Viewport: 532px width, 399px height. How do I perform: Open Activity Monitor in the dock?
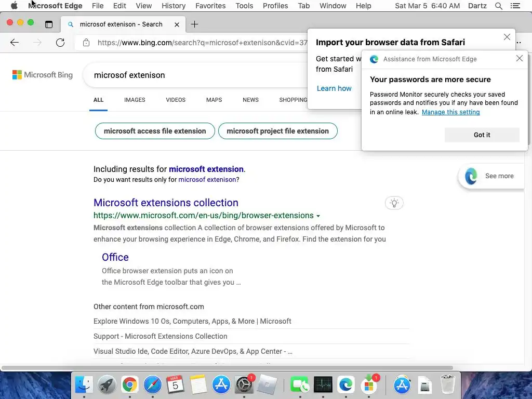(x=323, y=385)
